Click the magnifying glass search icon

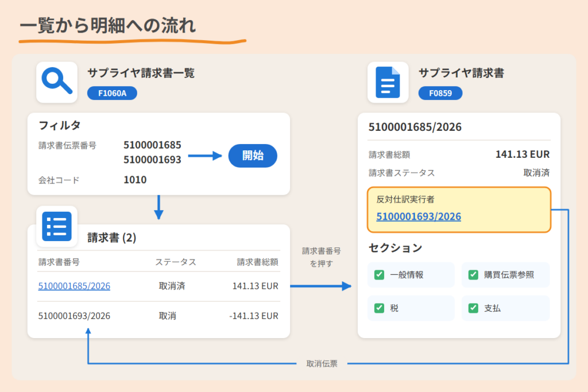click(57, 81)
